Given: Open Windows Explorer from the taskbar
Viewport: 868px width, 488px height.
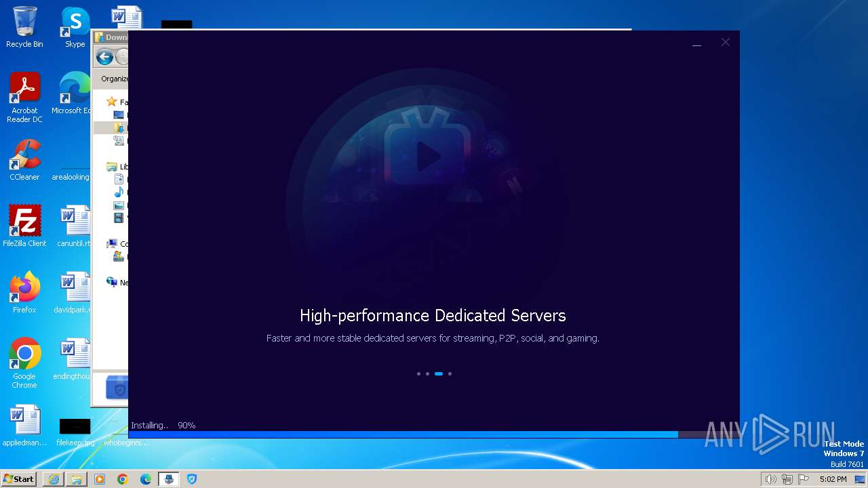Looking at the screenshot, I should 77,479.
